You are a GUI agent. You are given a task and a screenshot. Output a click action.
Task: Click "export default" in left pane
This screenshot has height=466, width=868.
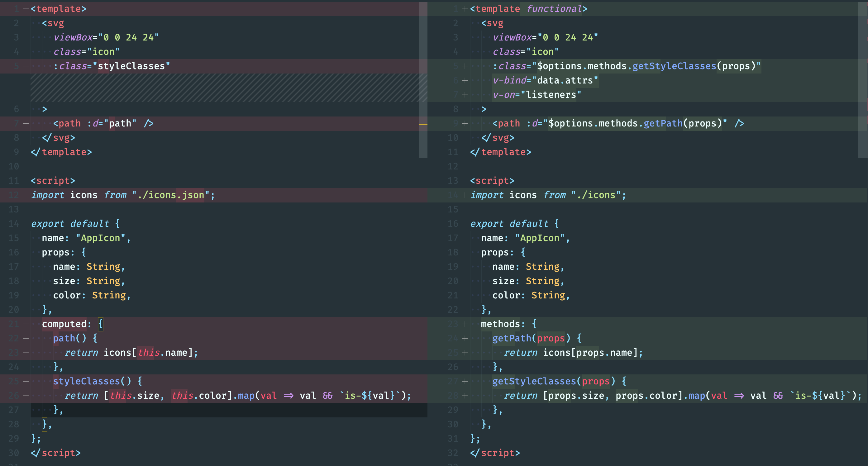(x=70, y=224)
